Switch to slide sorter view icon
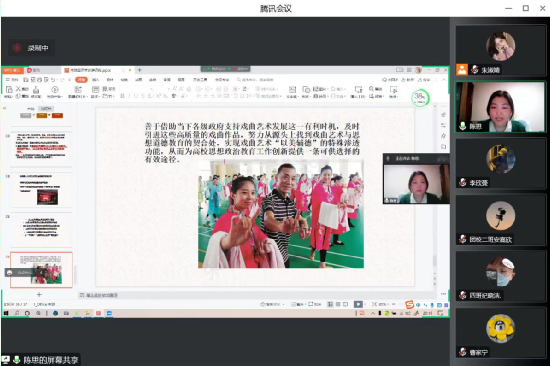The image size is (550, 366). pyautogui.click(x=338, y=304)
